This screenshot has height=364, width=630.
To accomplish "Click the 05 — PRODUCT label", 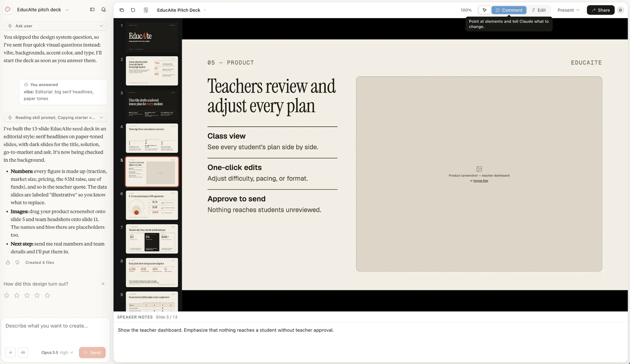I will point(231,63).
